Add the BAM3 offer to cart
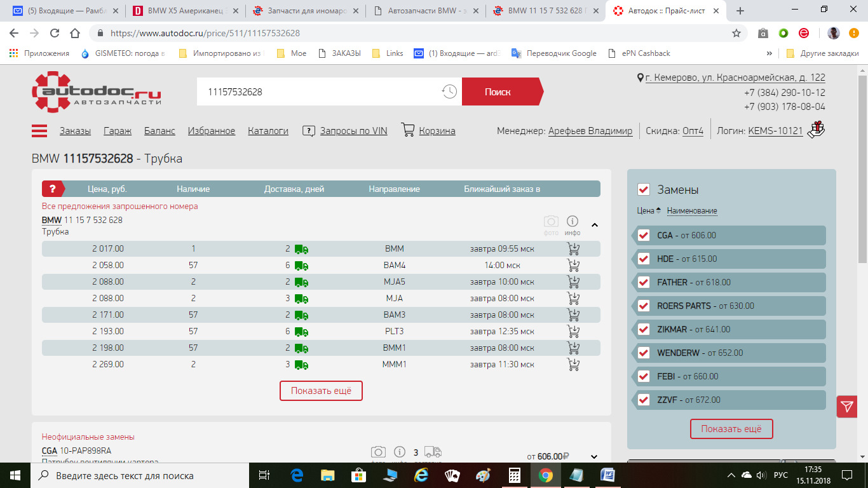868x488 pixels. coord(573,315)
